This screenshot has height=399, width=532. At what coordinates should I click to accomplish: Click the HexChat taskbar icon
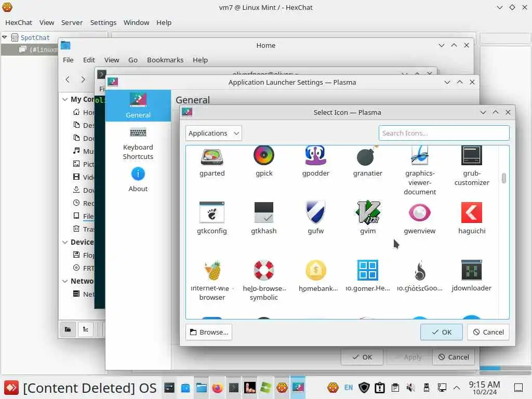coord(282,388)
